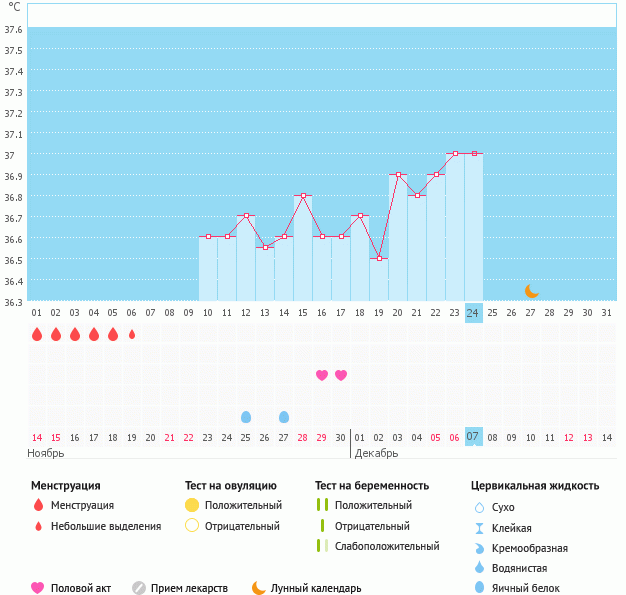
Task: Click the temperature point at 37 on day 23
Action: coord(455,154)
